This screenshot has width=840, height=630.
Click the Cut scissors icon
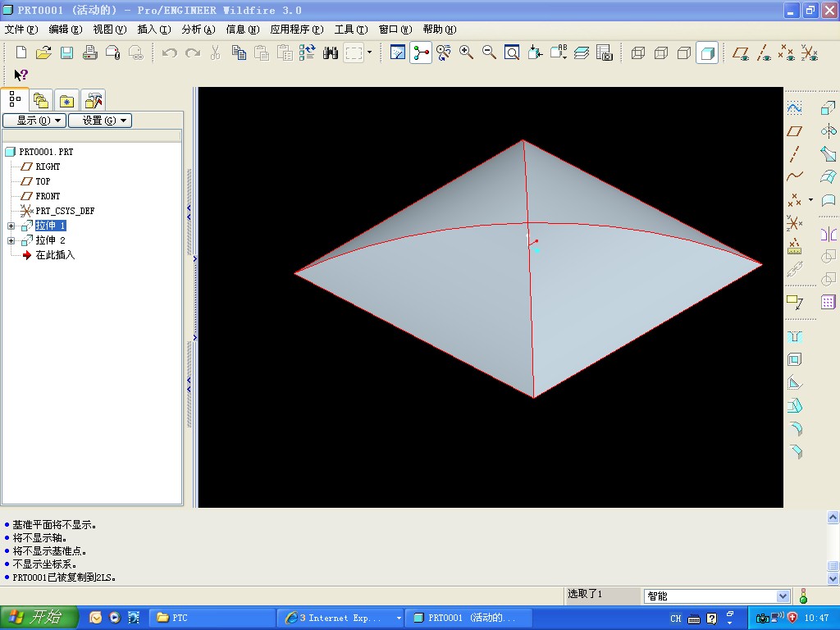(x=216, y=52)
